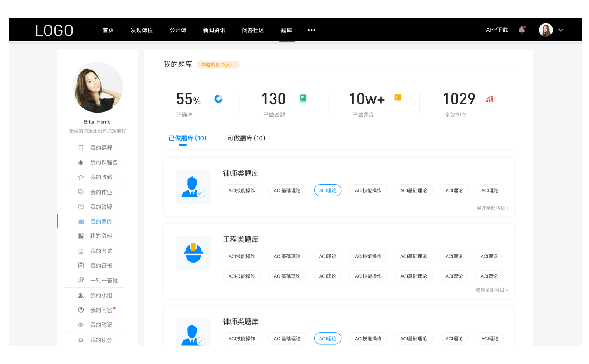Screen dimensions: 589x364
Task: Select the 我的收藏 star icon
Action: 81,177
